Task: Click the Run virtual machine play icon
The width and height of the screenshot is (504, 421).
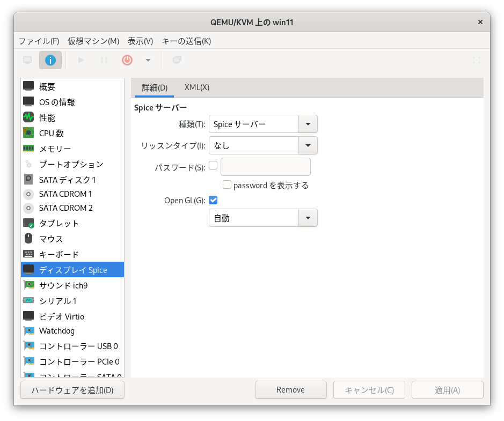Action: (x=81, y=60)
